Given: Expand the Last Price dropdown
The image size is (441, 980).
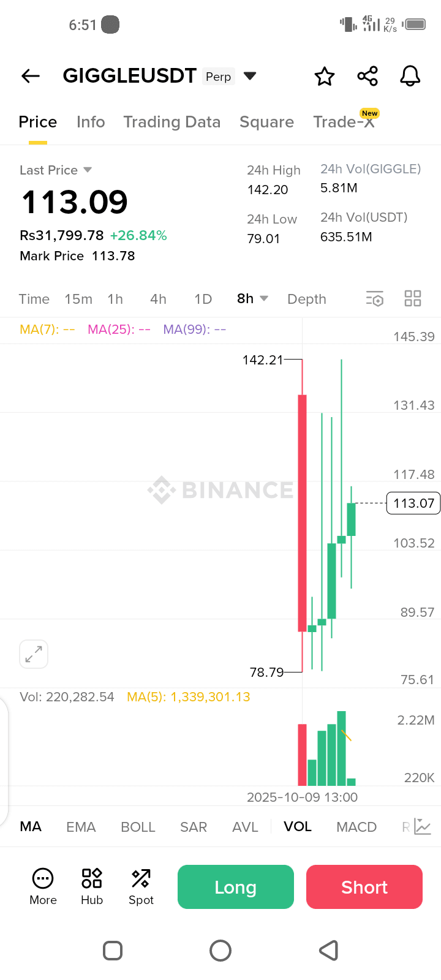Looking at the screenshot, I should [x=88, y=170].
